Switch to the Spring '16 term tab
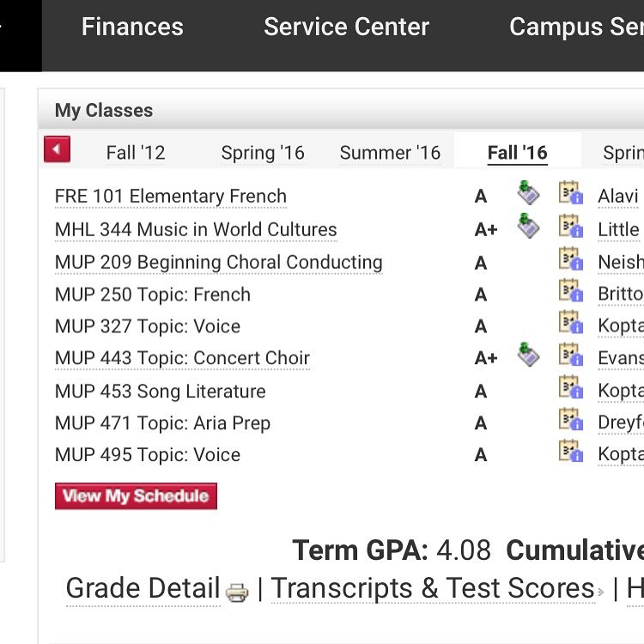 263,153
